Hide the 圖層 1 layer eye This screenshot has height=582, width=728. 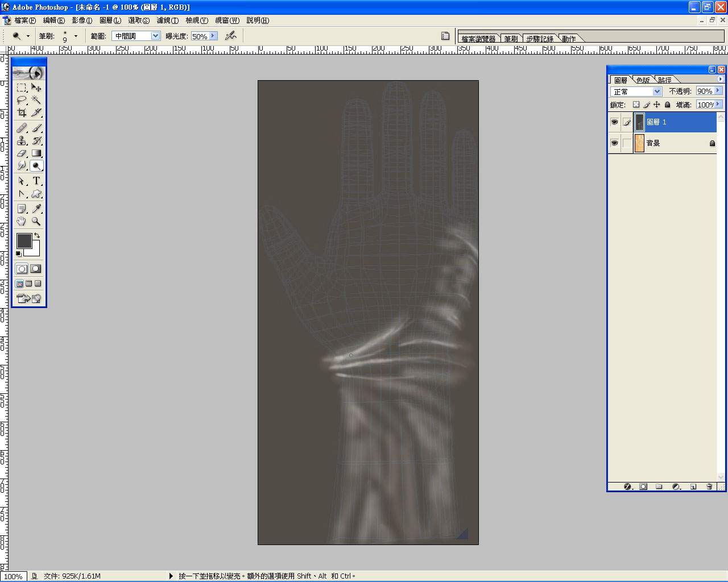614,122
